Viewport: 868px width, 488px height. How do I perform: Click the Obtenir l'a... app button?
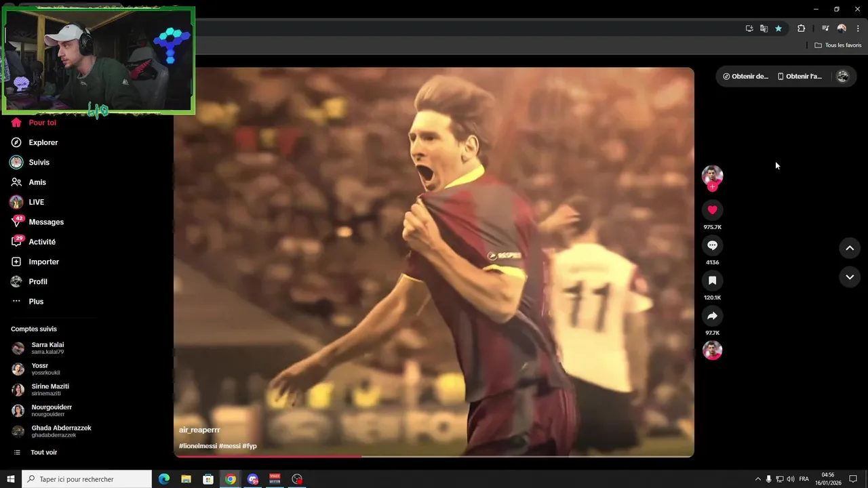[800, 77]
